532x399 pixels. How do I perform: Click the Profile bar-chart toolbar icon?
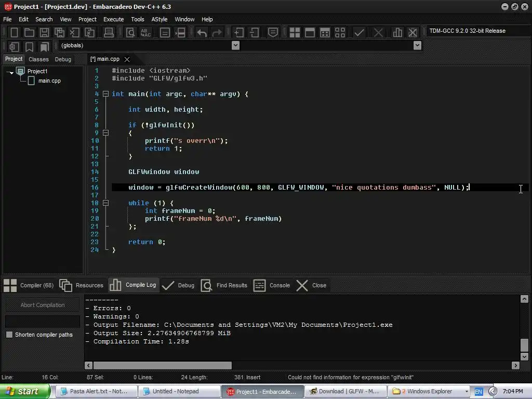tap(397, 33)
